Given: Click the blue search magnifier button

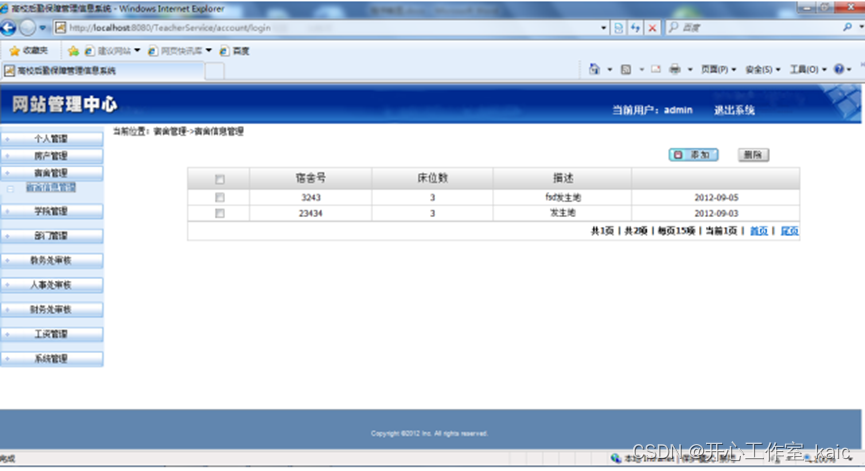Looking at the screenshot, I should pyautogui.click(x=847, y=27).
